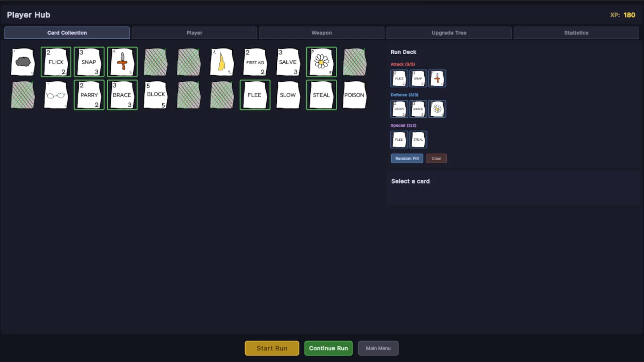Add the POISON card
Screen dimensions: 644x362
tap(355, 95)
